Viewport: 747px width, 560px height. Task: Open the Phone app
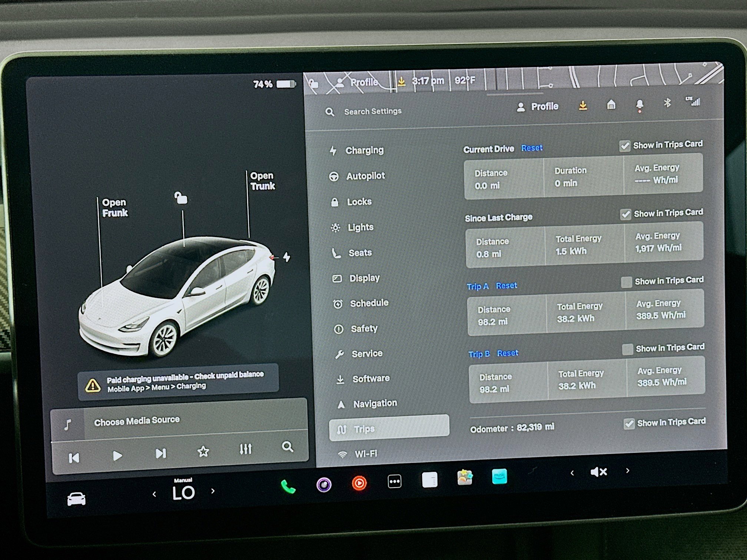click(288, 487)
